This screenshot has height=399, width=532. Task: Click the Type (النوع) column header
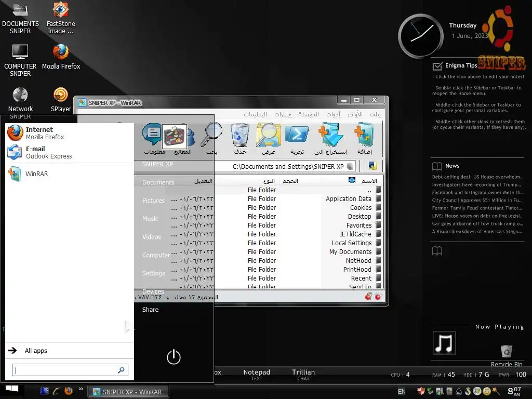click(248, 181)
